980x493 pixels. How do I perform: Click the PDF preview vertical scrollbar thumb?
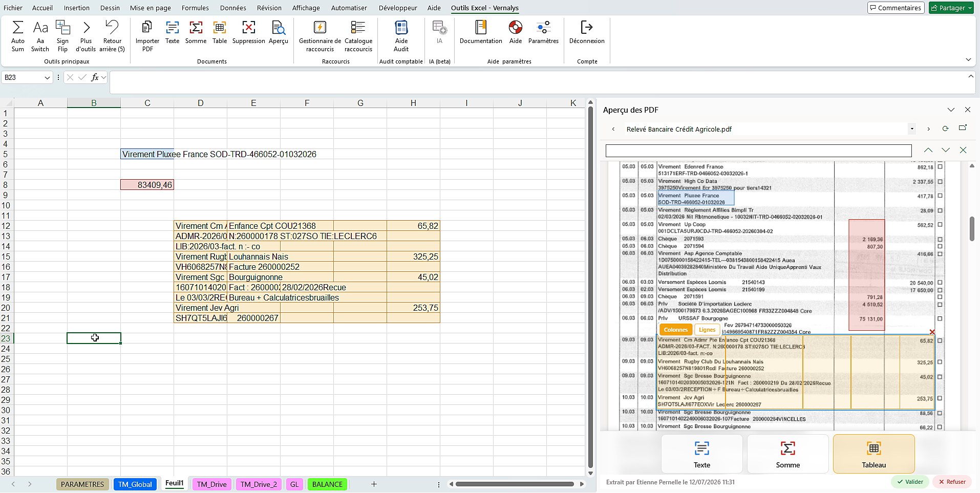click(x=972, y=229)
